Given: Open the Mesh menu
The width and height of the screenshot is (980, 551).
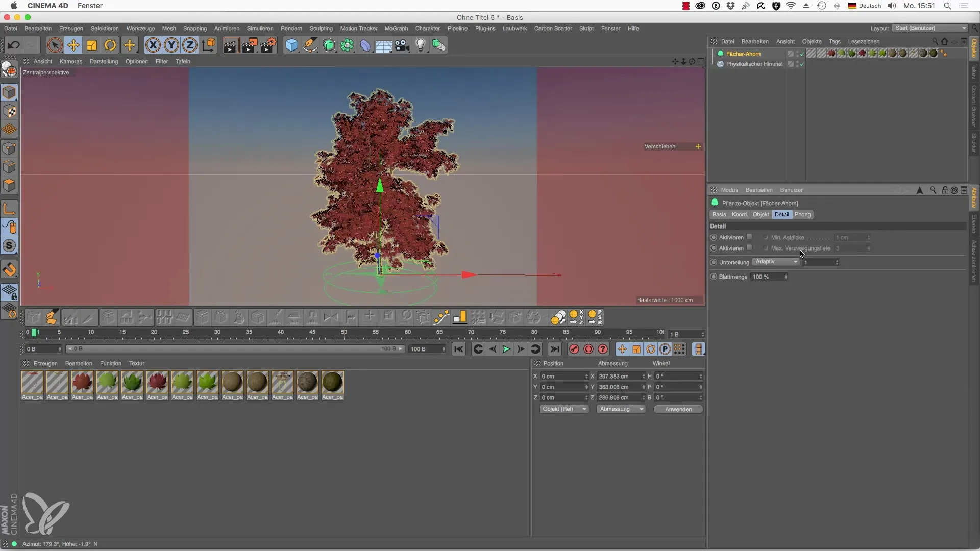Looking at the screenshot, I should pyautogui.click(x=169, y=29).
